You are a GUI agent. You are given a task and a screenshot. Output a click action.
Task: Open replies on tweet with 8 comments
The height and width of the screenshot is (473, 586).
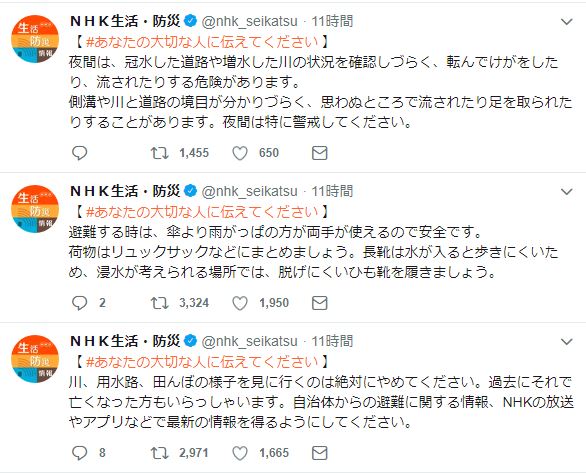pos(79,453)
